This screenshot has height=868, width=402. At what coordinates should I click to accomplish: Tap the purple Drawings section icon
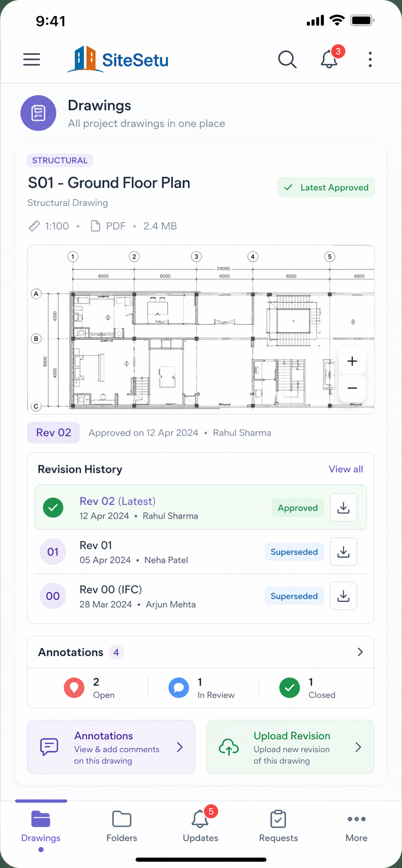[38, 113]
